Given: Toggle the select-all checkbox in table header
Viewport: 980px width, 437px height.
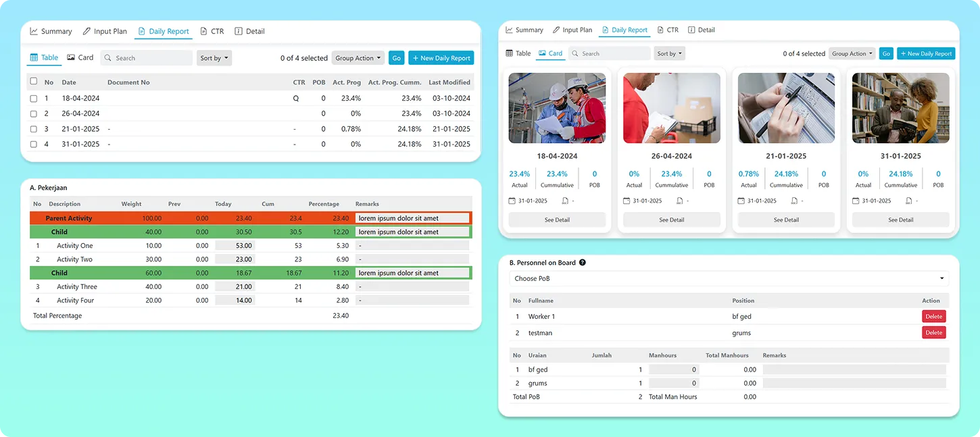Looking at the screenshot, I should click(34, 82).
